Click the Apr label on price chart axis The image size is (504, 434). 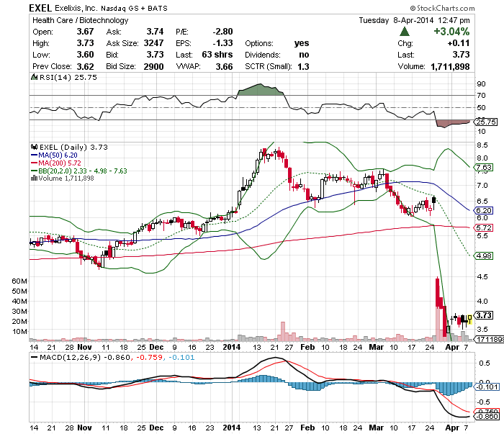click(x=452, y=347)
